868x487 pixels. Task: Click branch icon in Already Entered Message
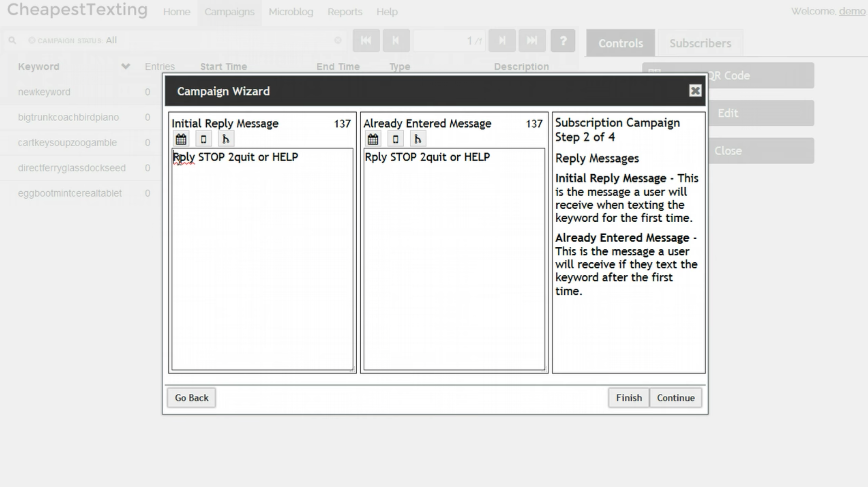click(418, 139)
